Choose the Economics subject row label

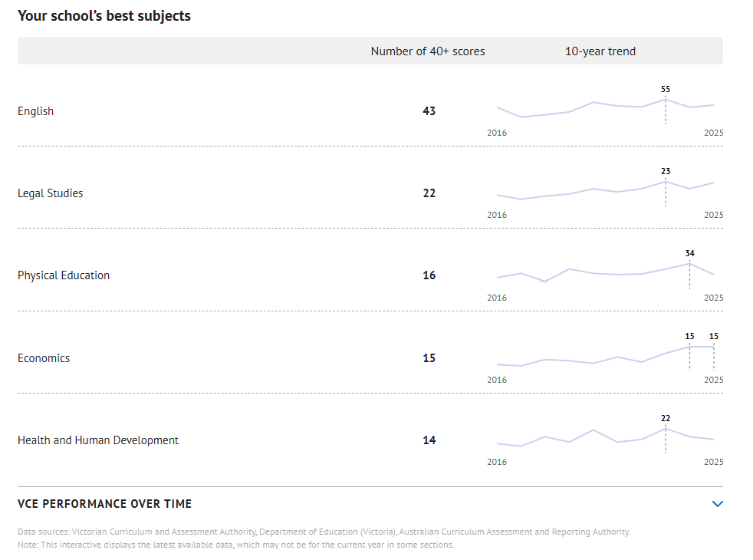pos(44,358)
